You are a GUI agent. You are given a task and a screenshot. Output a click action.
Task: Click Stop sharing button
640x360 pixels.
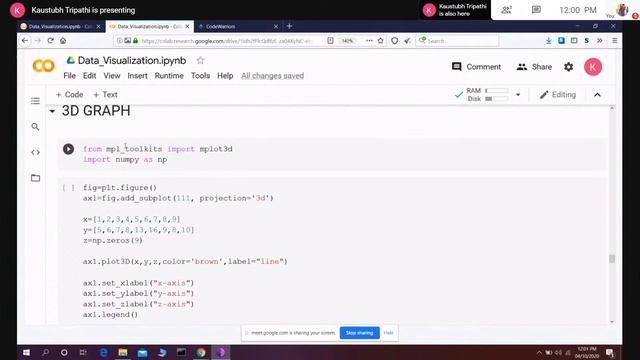pyautogui.click(x=360, y=333)
